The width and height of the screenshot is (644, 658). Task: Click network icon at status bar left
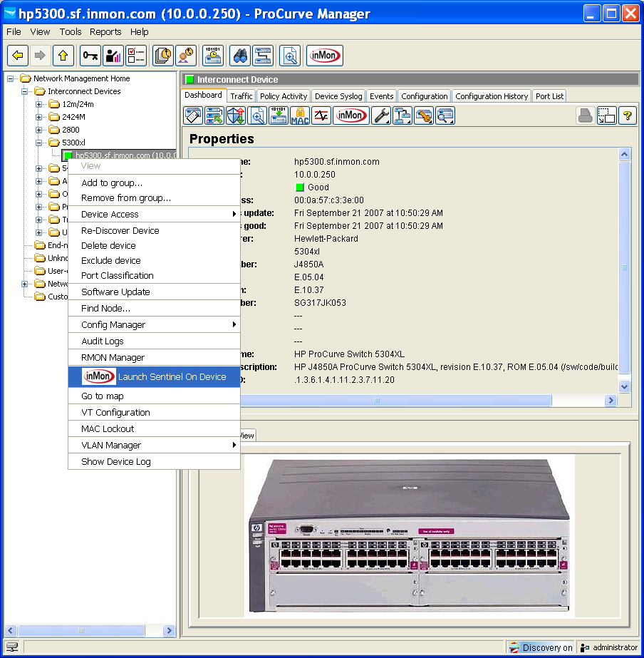[x=12, y=647]
